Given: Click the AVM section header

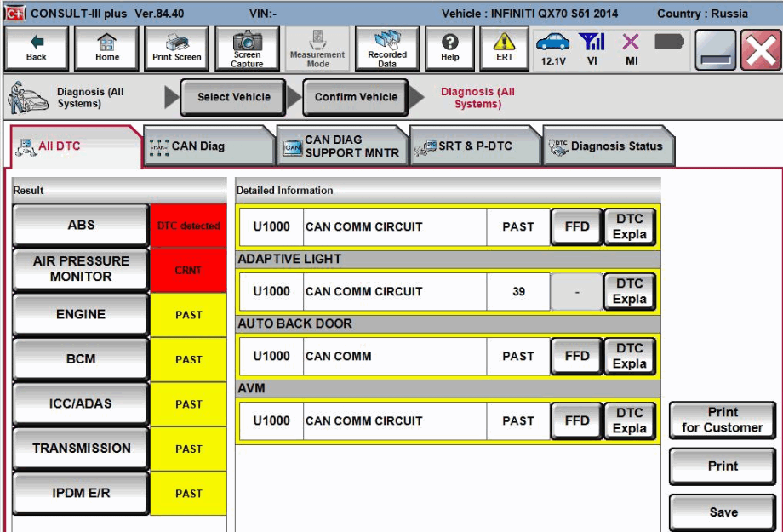Looking at the screenshot, I should tap(448, 389).
